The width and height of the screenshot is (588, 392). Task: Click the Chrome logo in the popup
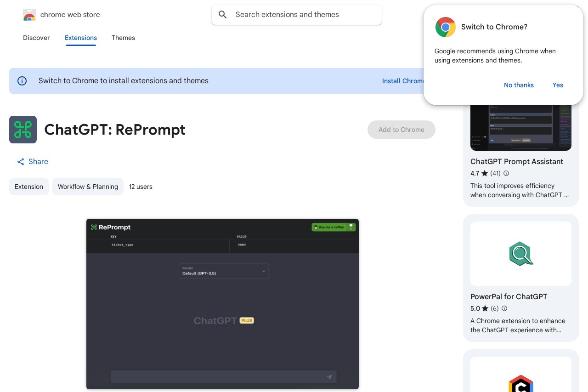445,27
